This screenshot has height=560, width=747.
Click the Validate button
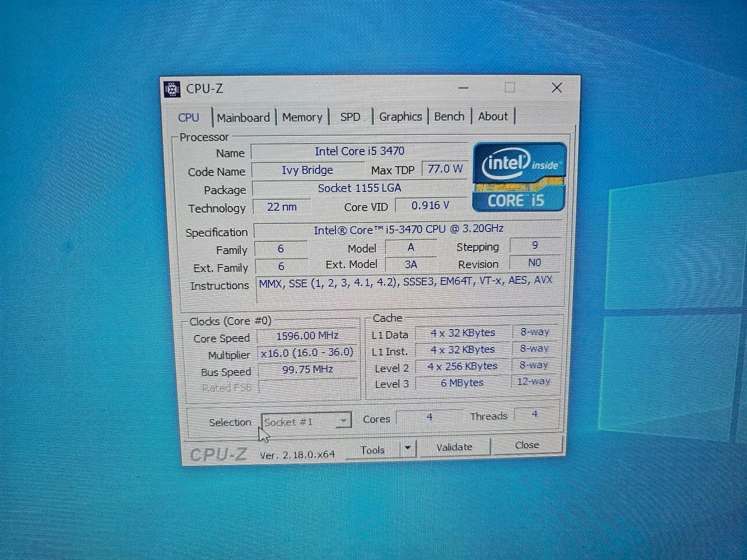(x=454, y=447)
